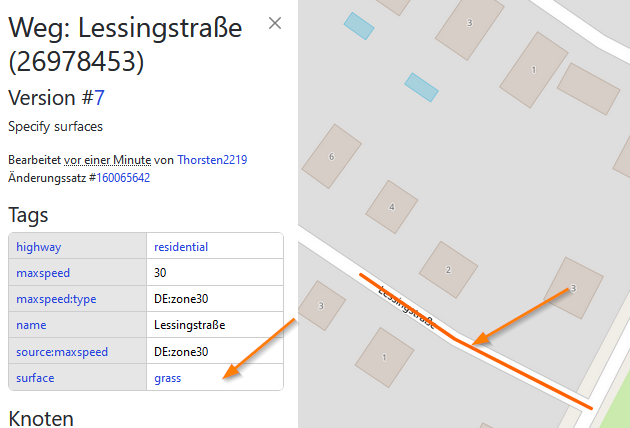Select building number 2 on the map
Viewport: 630px width, 428px height.
[448, 270]
